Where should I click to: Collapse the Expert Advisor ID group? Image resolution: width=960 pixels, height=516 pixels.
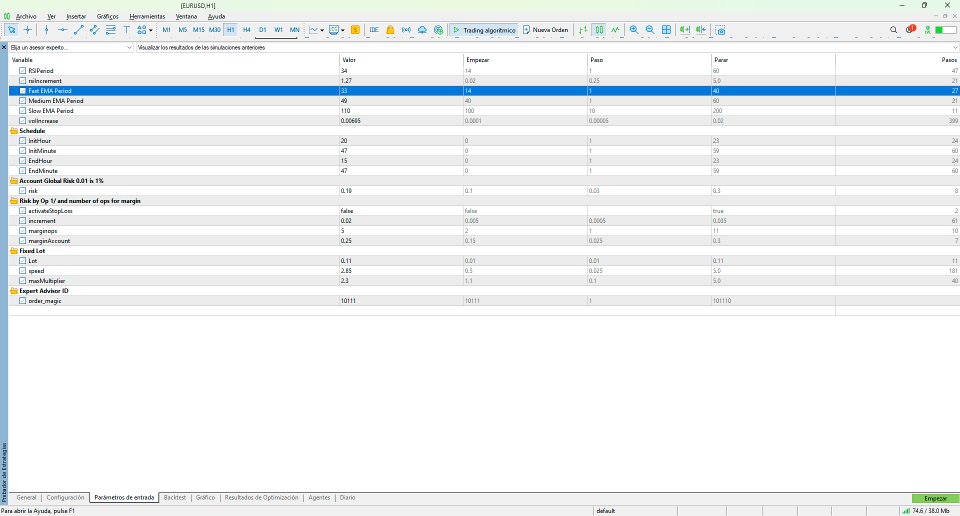click(x=13, y=291)
